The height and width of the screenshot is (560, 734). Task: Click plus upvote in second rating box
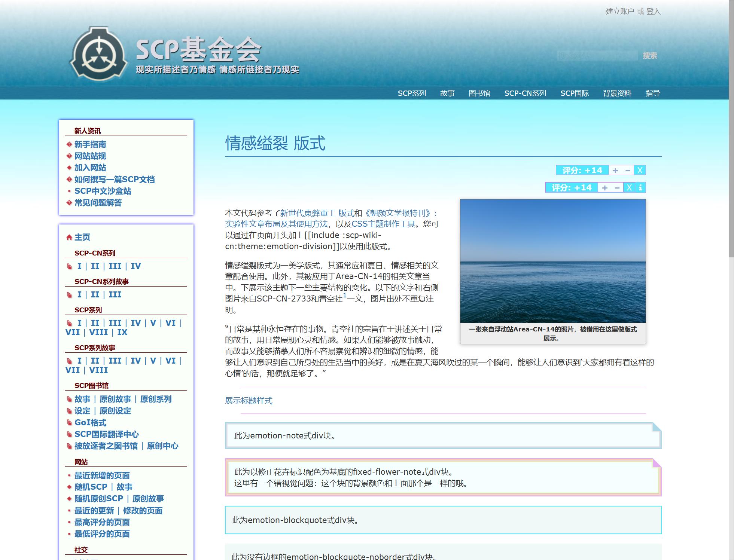click(605, 188)
